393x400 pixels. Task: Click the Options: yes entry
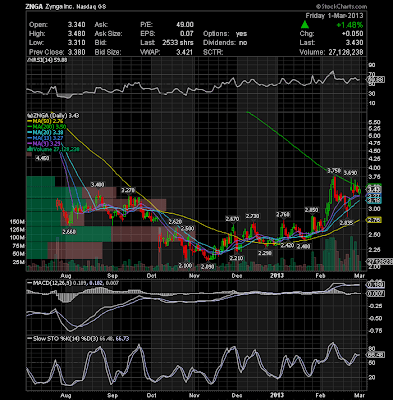(x=225, y=34)
